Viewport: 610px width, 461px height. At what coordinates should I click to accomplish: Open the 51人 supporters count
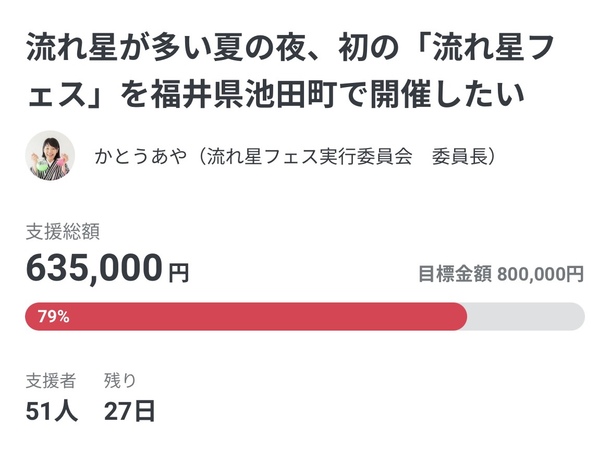point(52,411)
